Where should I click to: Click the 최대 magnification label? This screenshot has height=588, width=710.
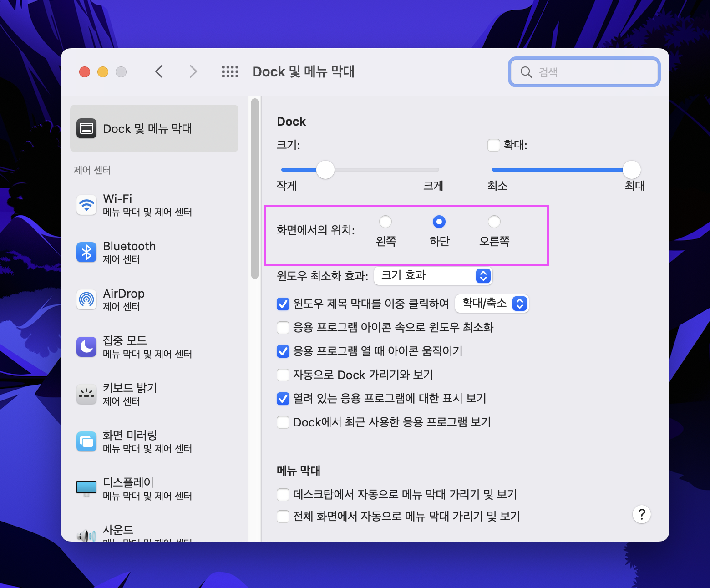point(634,186)
